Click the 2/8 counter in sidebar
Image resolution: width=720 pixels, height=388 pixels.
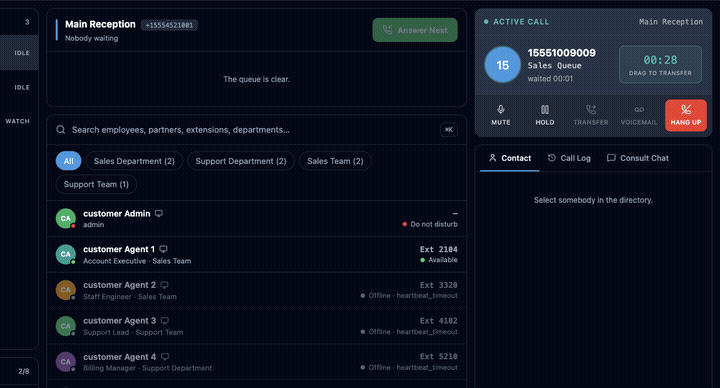click(x=24, y=371)
